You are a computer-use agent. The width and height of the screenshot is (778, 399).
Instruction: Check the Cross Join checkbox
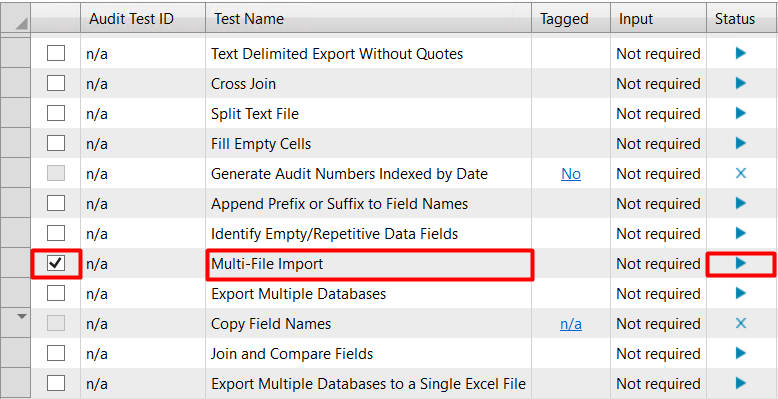pyautogui.click(x=56, y=83)
